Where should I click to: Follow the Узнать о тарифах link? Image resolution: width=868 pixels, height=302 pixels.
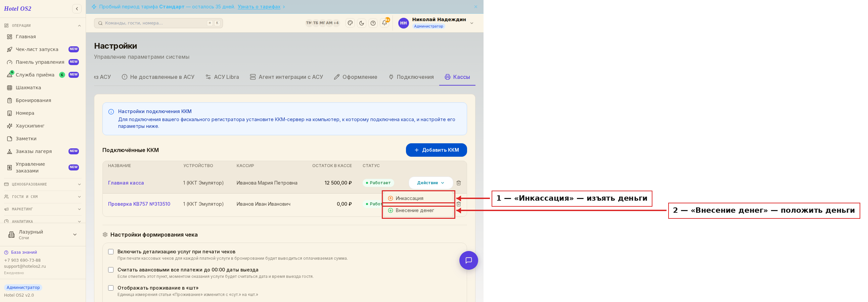click(x=259, y=7)
